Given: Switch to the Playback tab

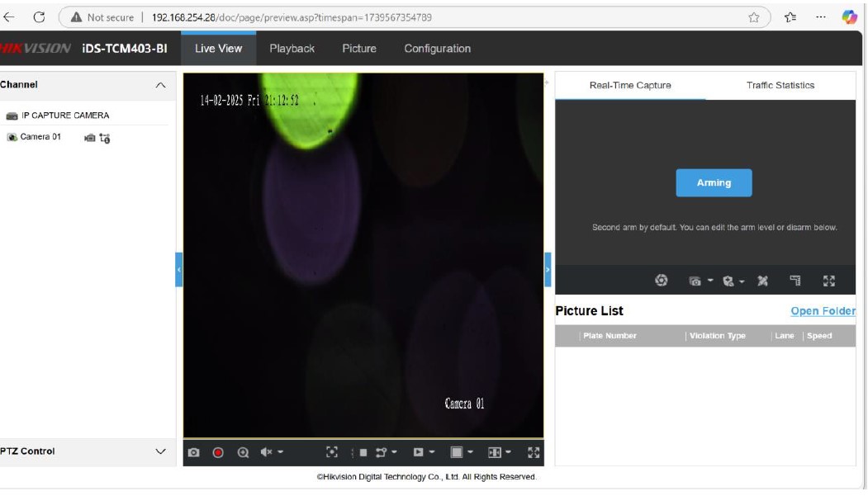Looking at the screenshot, I should click(292, 49).
